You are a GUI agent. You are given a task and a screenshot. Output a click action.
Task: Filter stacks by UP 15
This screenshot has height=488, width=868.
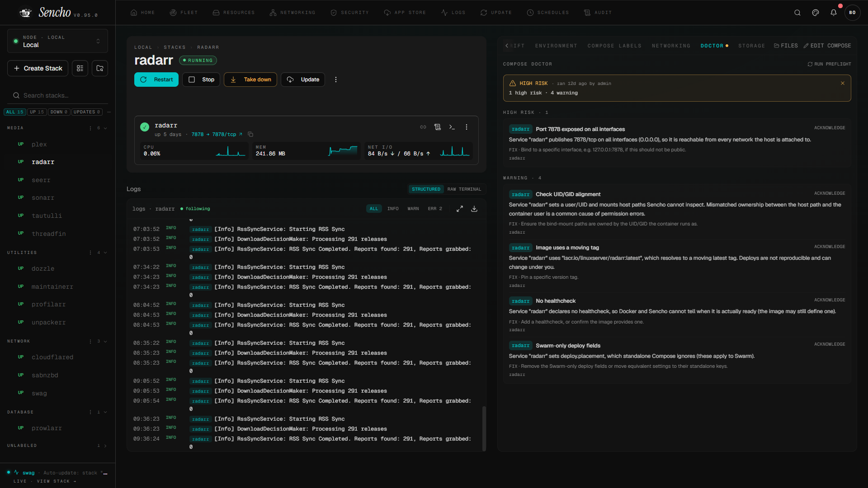tap(37, 112)
